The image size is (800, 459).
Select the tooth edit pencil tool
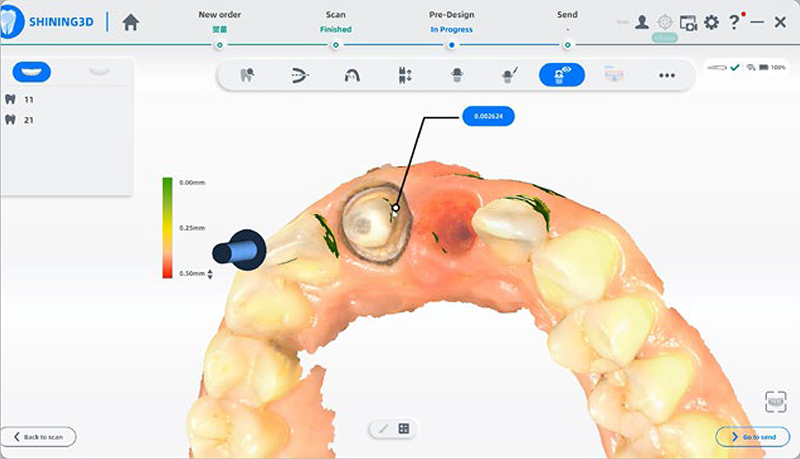coord(509,75)
